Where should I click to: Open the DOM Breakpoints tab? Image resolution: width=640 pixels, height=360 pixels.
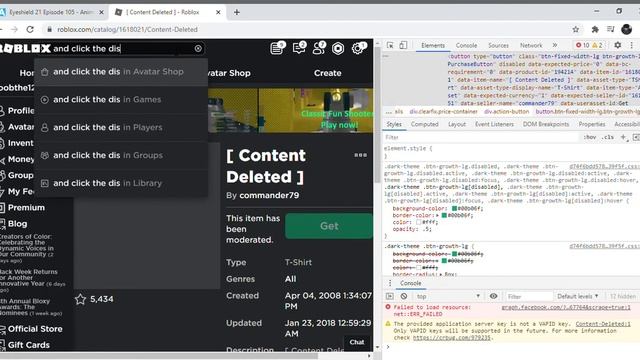coord(546,124)
